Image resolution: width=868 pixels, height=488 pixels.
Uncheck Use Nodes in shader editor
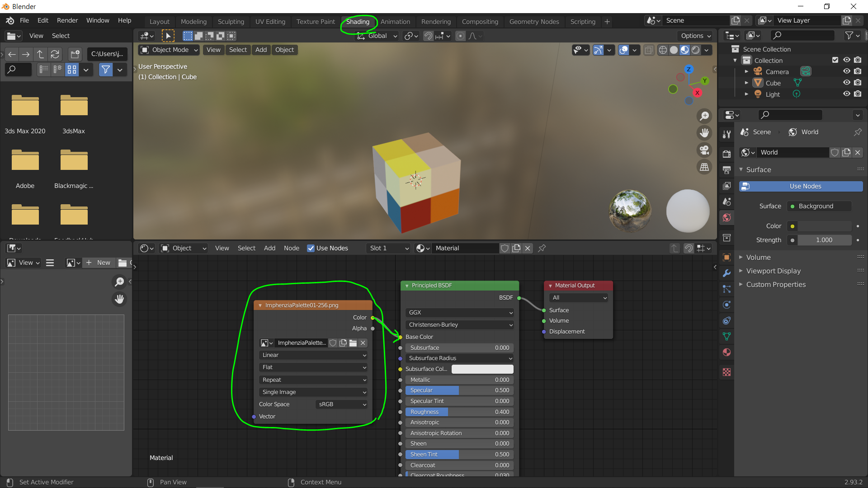(x=311, y=248)
